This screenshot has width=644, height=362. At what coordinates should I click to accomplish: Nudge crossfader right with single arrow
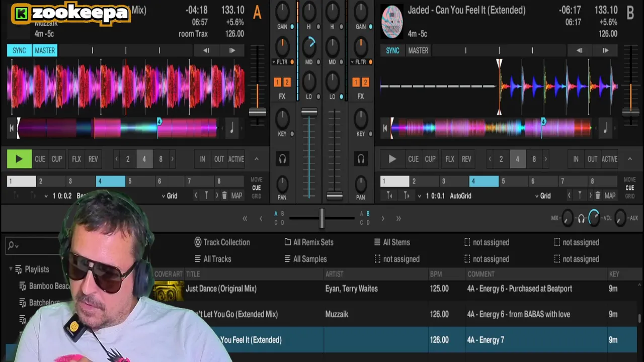[x=383, y=219]
